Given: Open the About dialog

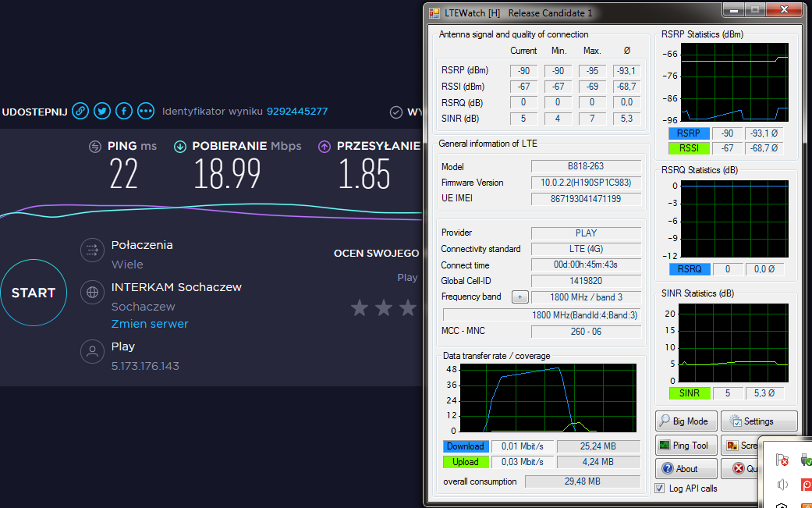Looking at the screenshot, I should coord(686,469).
